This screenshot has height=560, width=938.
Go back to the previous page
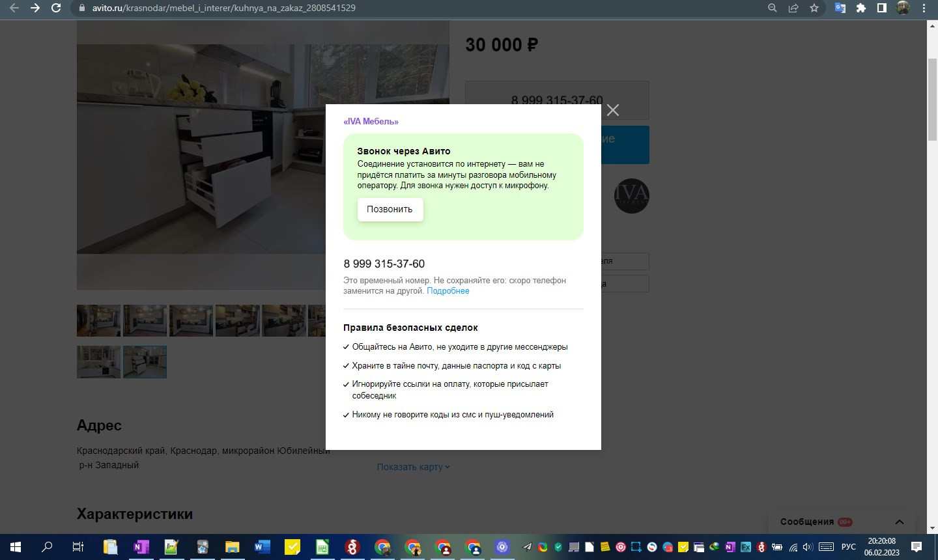(14, 8)
